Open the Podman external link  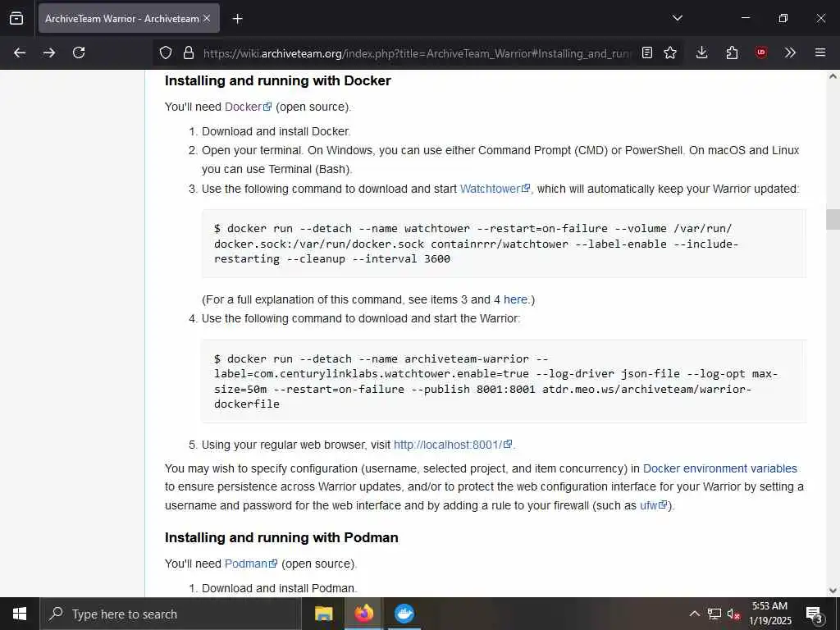pos(251,564)
